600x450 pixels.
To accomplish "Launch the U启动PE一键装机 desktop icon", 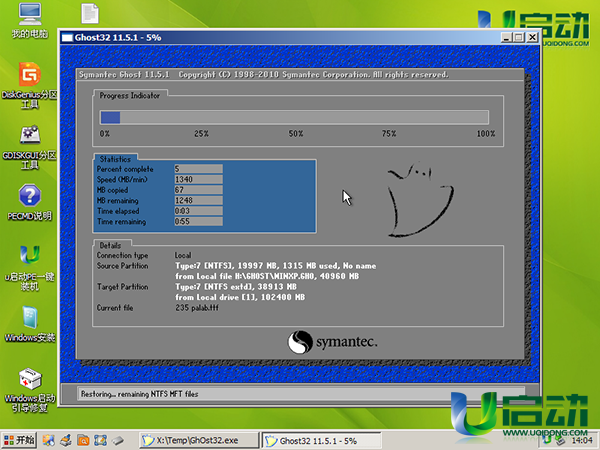I will 29,257.
